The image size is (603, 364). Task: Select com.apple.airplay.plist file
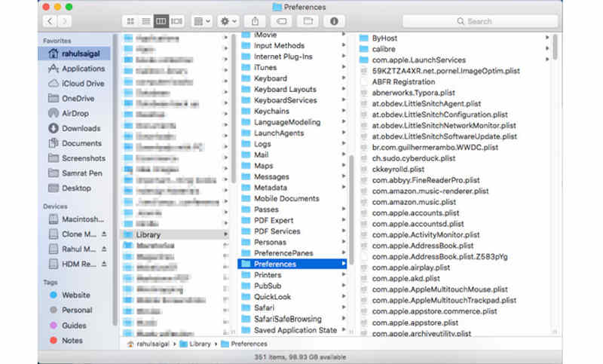411,268
